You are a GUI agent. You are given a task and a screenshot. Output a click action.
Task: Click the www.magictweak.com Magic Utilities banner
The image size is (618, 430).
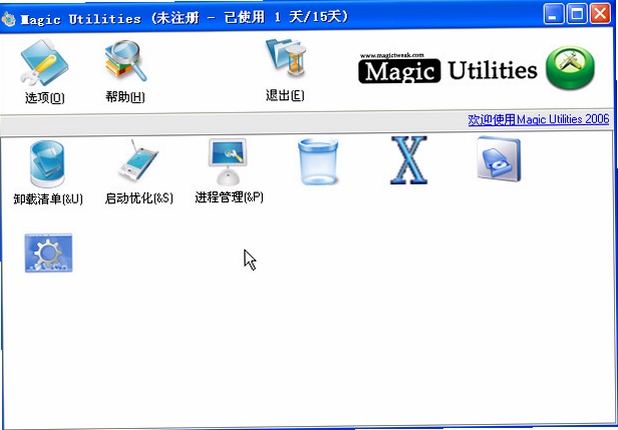tap(448, 69)
